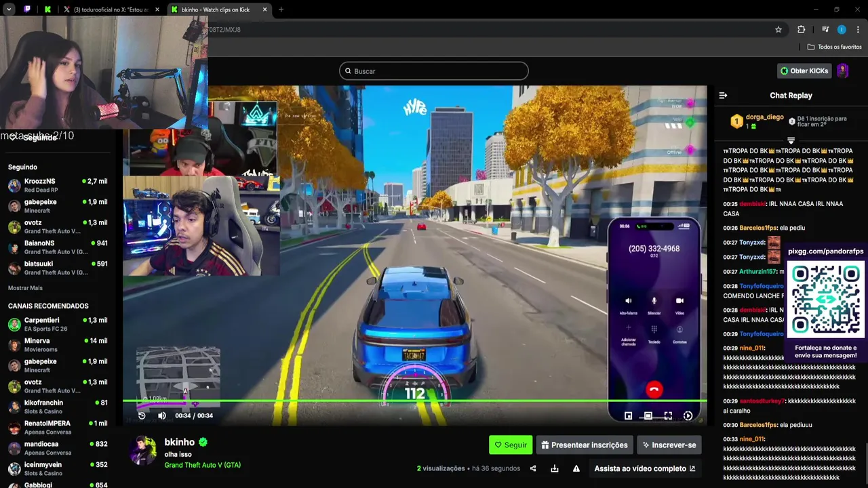Click the green Seguir button

click(511, 445)
